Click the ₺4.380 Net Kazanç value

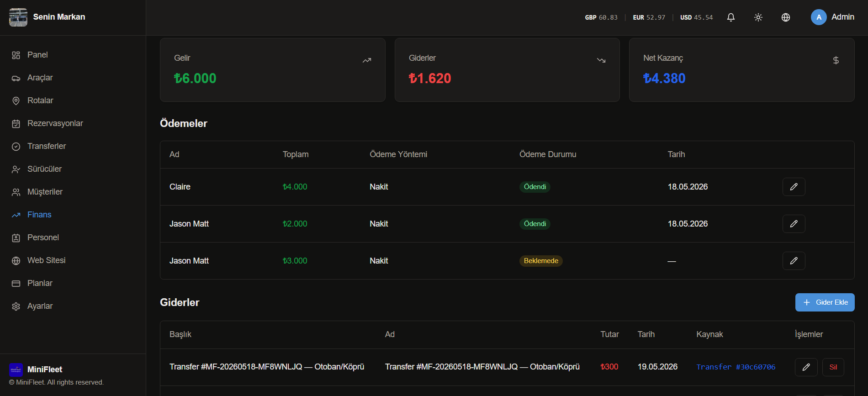(664, 78)
